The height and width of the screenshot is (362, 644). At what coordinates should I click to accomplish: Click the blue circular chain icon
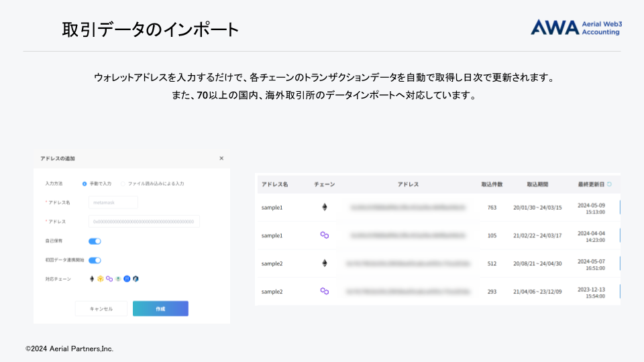pos(126,278)
